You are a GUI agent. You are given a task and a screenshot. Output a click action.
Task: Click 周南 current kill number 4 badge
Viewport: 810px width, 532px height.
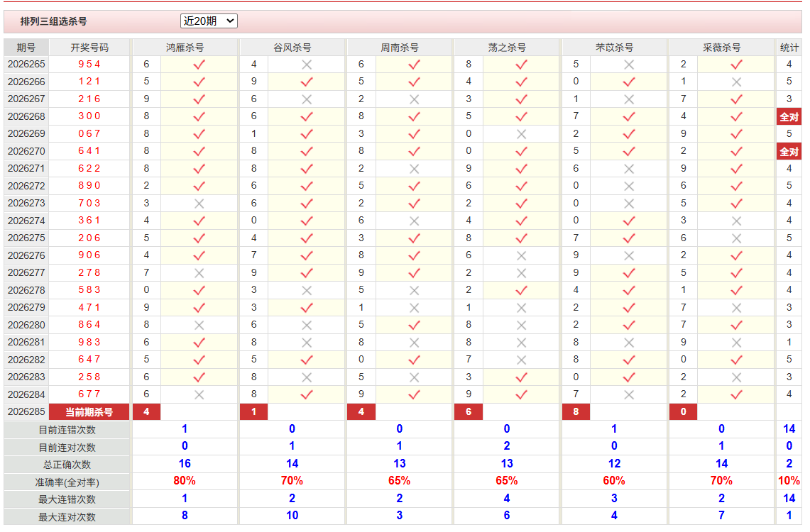(361, 412)
